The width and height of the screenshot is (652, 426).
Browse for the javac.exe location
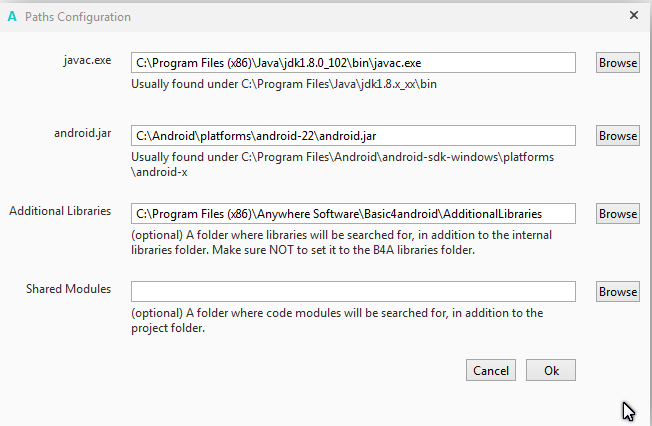(618, 62)
